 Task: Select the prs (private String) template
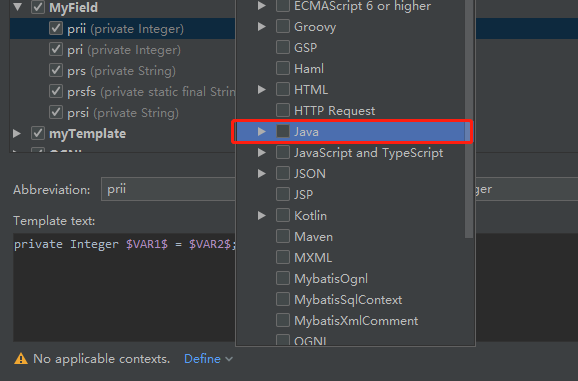pos(121,70)
